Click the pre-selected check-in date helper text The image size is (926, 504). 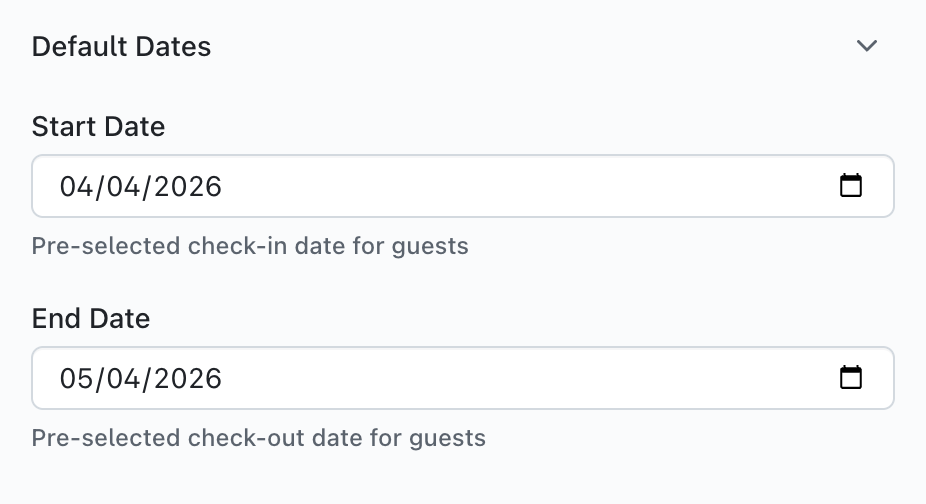click(x=250, y=245)
